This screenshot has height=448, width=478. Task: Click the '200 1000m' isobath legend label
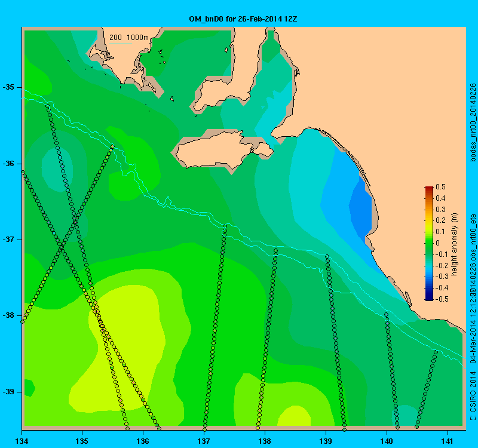(x=129, y=38)
